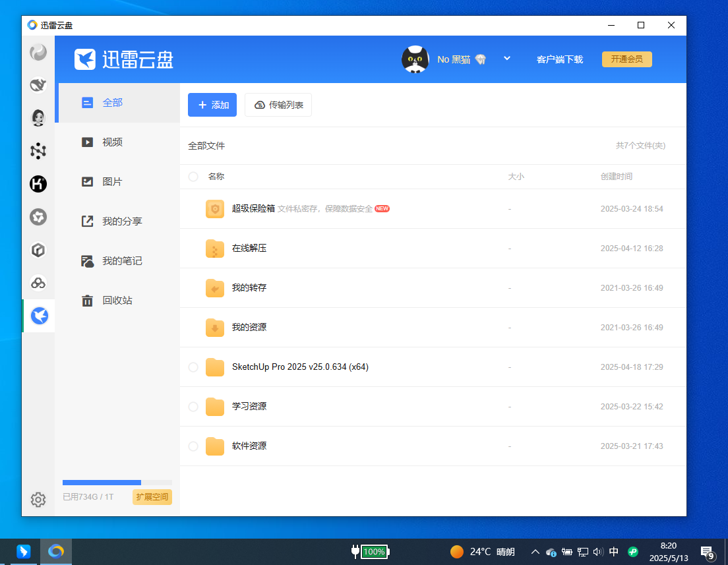Click the Xunlei cloud disk logo in the header
The image size is (728, 565).
pyautogui.click(x=123, y=59)
